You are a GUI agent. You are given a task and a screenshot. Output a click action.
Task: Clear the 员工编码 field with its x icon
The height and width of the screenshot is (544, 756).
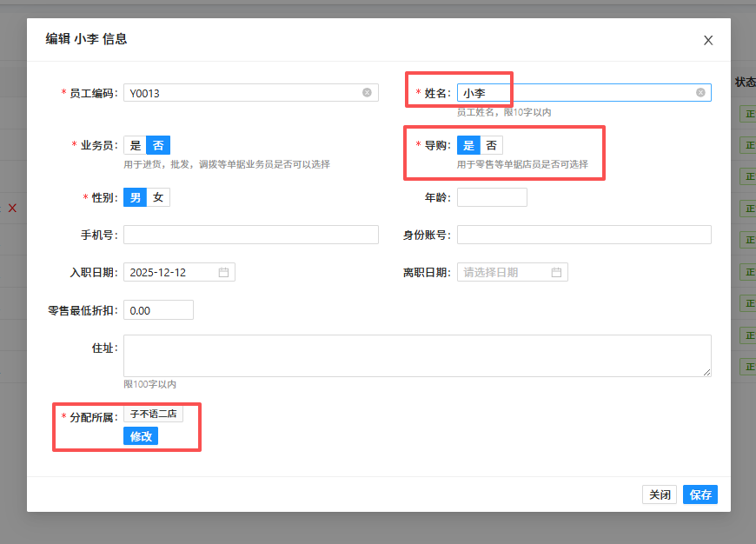(367, 92)
